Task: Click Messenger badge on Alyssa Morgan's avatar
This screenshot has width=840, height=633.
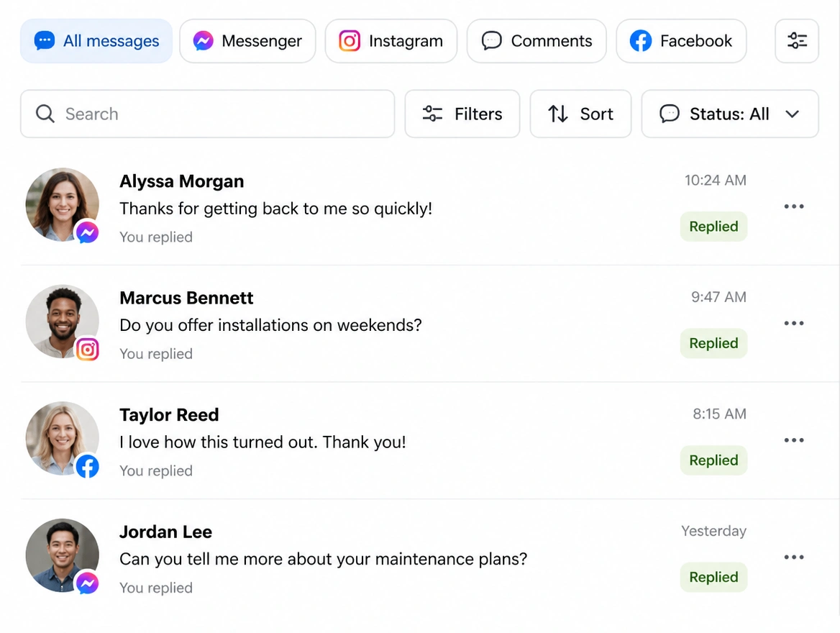Action: click(x=87, y=232)
